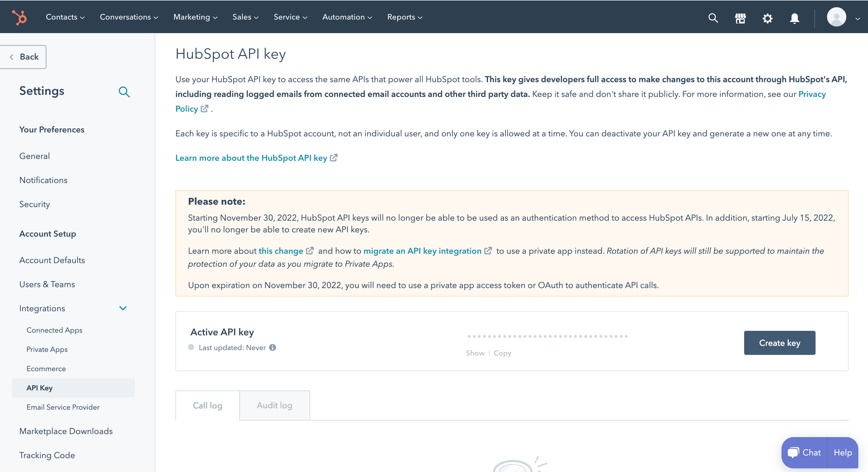This screenshot has height=472, width=868.
Task: Show the hidden API key
Action: point(475,353)
